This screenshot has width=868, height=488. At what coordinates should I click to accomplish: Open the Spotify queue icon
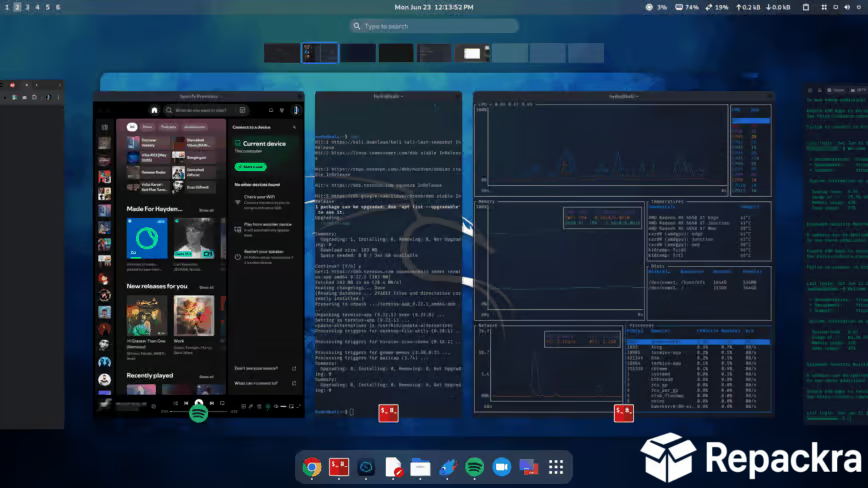[x=259, y=406]
